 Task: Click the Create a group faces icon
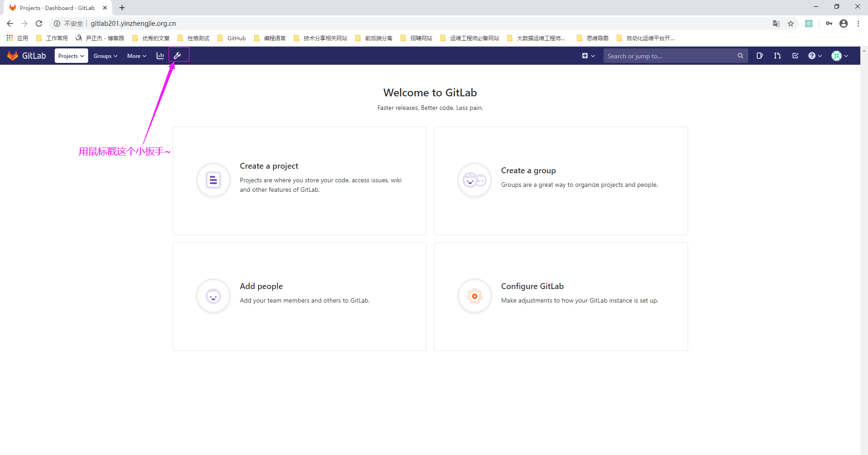click(475, 180)
